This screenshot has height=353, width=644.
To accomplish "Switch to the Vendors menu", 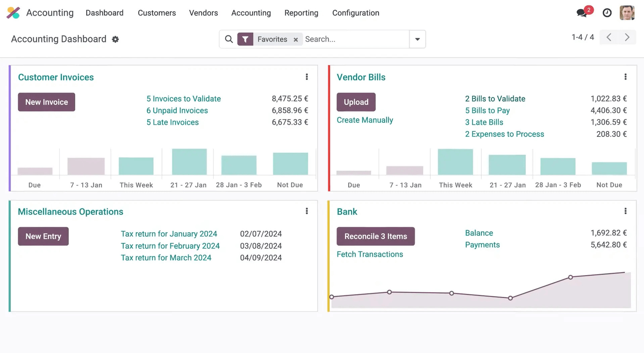I will [x=203, y=13].
